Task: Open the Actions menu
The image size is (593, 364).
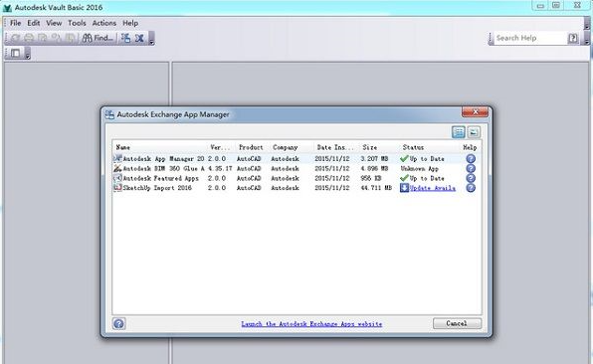Action: pyautogui.click(x=104, y=23)
